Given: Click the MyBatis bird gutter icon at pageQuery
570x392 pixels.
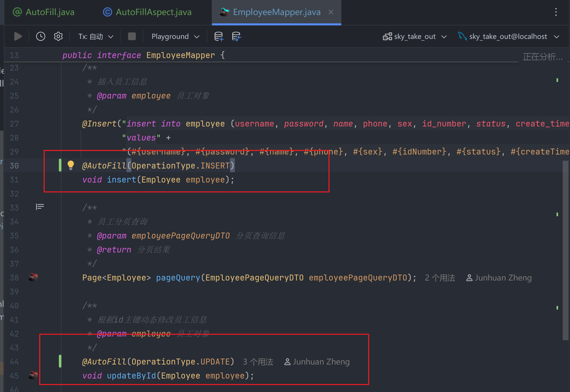Looking at the screenshot, I should coord(33,277).
